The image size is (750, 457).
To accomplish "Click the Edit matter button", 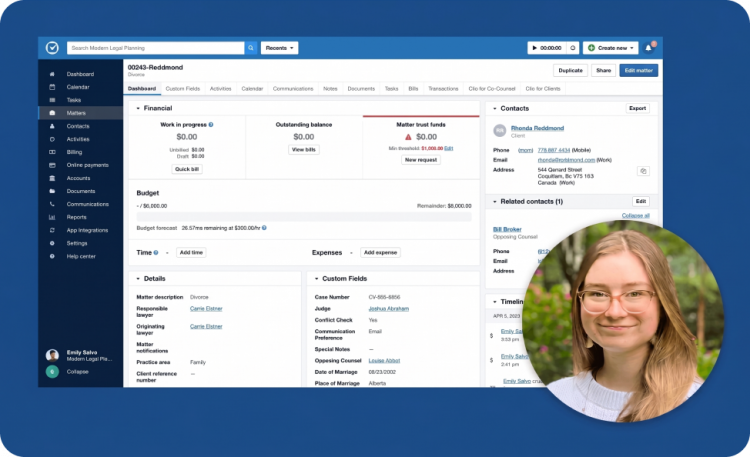I will tap(639, 70).
